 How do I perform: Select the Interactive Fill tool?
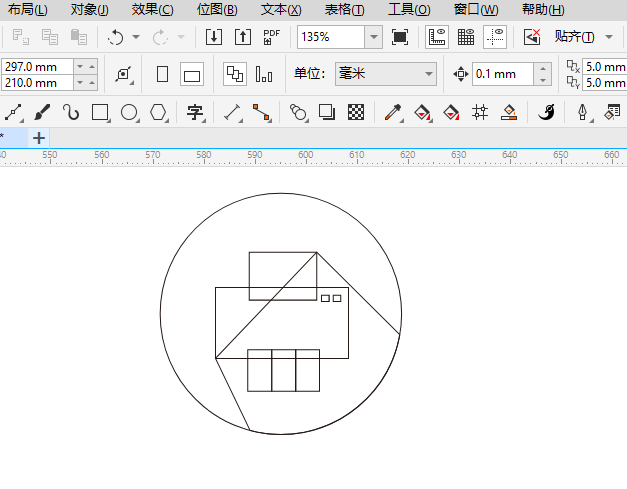pos(423,112)
